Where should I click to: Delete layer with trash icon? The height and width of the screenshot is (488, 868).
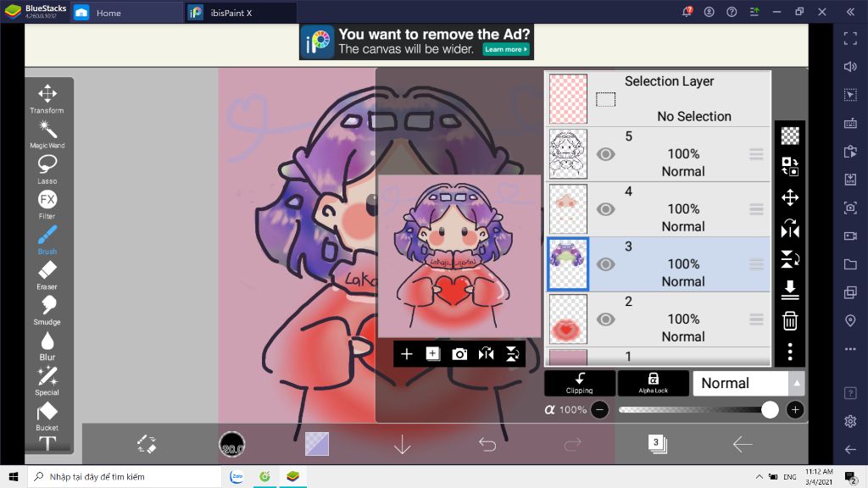pos(790,320)
